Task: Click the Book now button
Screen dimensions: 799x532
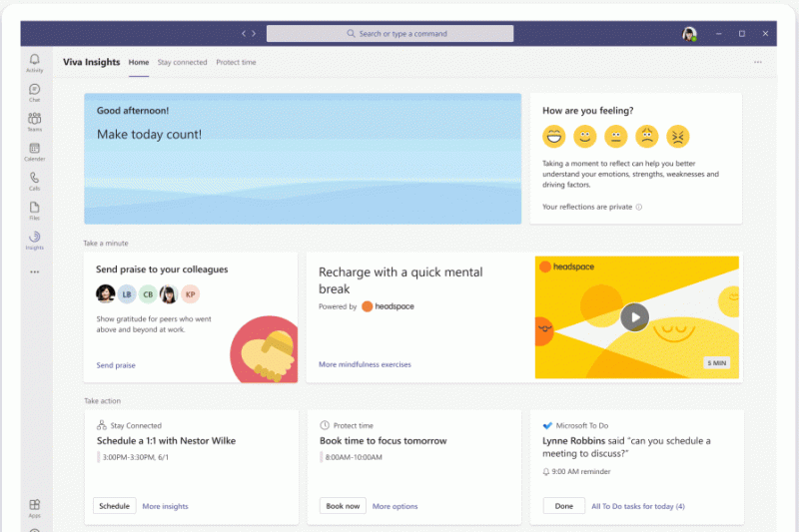Action: [x=343, y=506]
